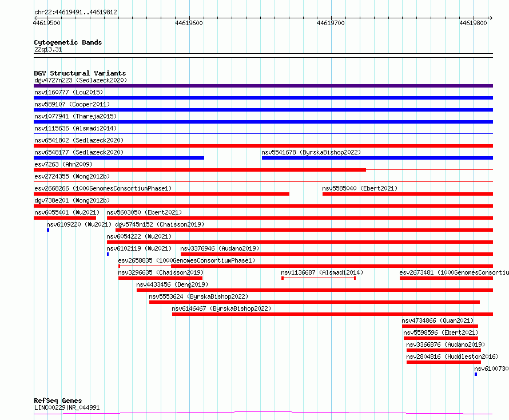This screenshot has width=509, height=420.
Task: Open the nsv6102119 (Wu2021) variant
Action: [x=139, y=248]
